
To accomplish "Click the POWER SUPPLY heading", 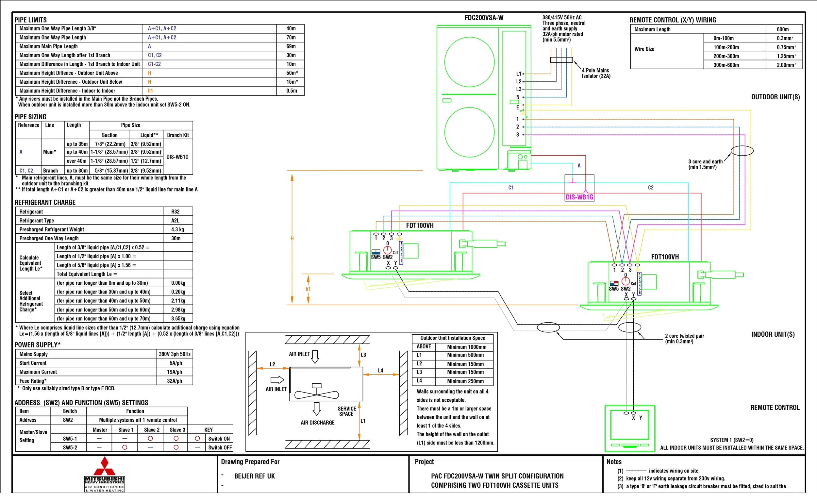I will [x=38, y=345].
